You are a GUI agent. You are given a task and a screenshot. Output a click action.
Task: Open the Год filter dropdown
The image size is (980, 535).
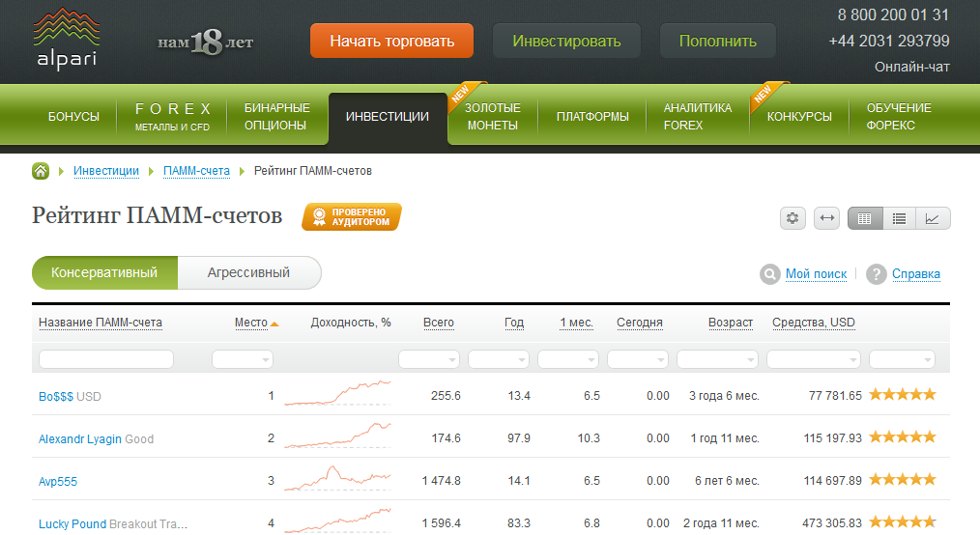tap(498, 359)
